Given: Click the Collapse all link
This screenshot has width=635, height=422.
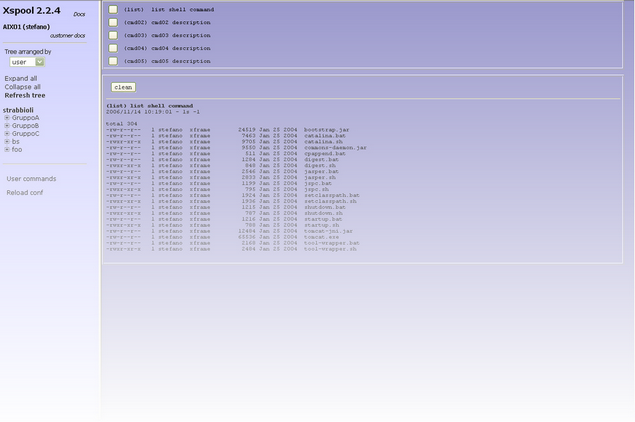Looking at the screenshot, I should 23,86.
